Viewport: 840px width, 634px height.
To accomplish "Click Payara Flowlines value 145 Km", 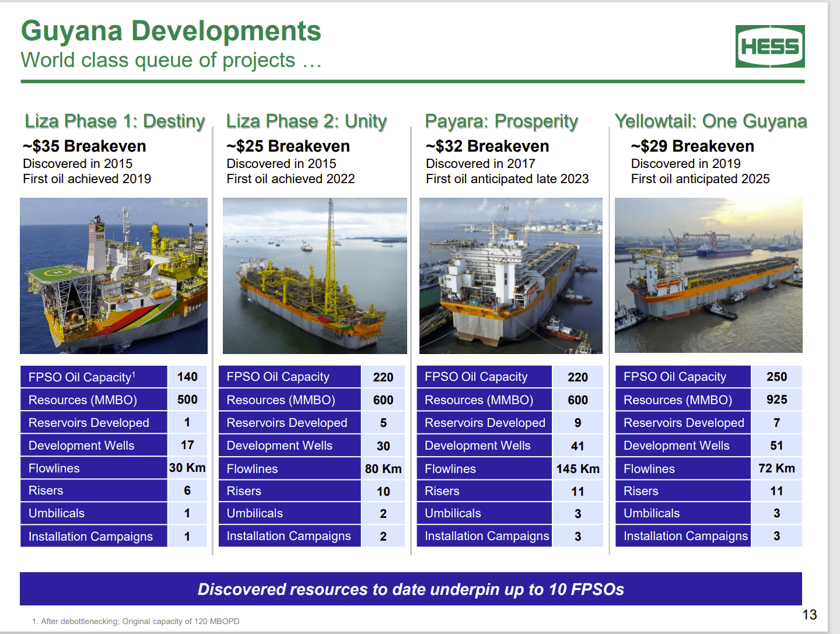I will pyautogui.click(x=577, y=469).
